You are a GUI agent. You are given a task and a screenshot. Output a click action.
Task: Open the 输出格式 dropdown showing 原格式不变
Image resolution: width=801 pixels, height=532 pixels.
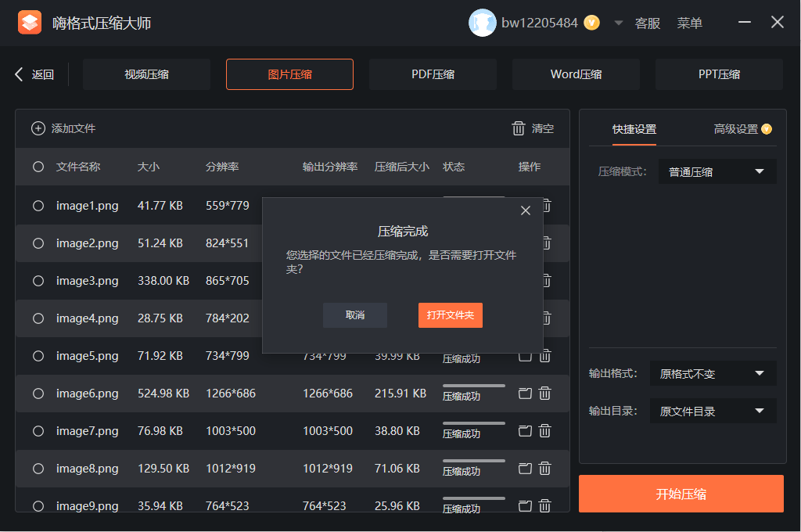click(712, 373)
